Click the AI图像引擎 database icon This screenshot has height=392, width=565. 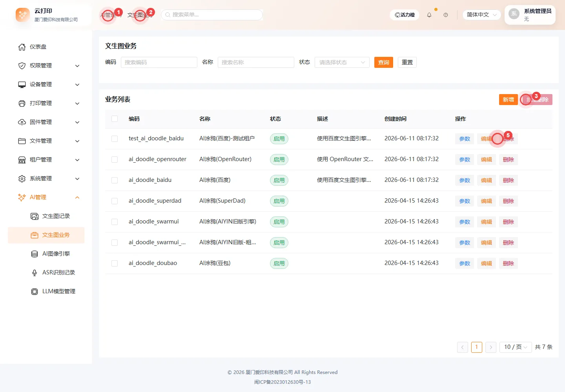coord(35,254)
